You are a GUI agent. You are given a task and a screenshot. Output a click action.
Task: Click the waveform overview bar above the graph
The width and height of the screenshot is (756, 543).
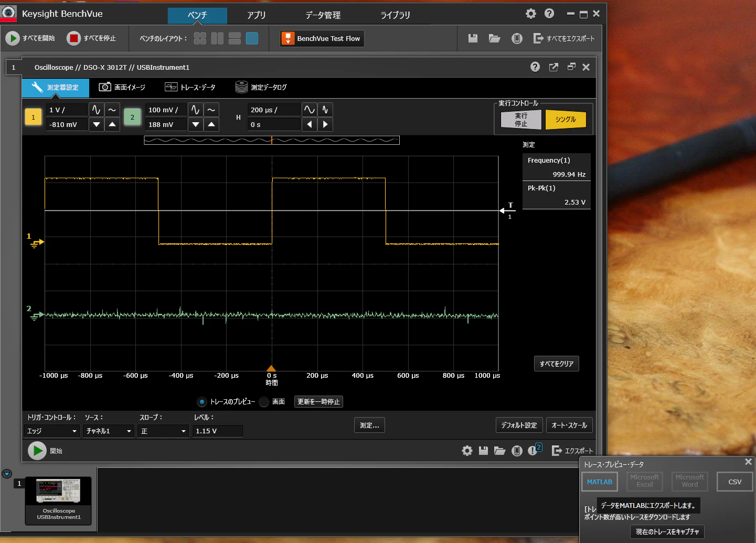coord(272,140)
